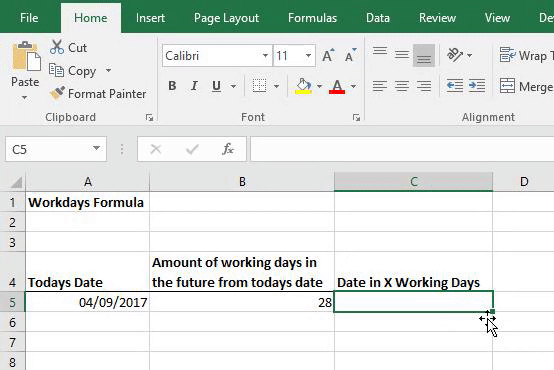Click the Copy button
This screenshot has width=554, height=370.
pyautogui.click(x=72, y=71)
